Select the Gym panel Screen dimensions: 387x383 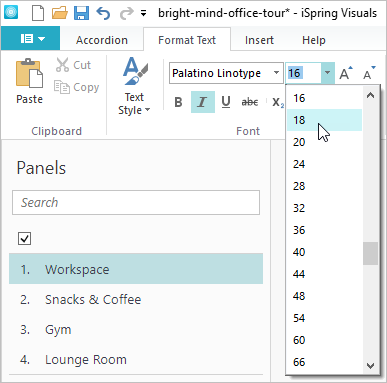(136, 329)
